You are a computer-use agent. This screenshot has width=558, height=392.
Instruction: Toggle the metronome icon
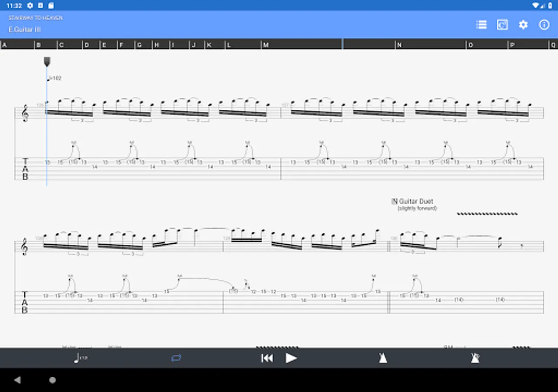[x=383, y=358]
